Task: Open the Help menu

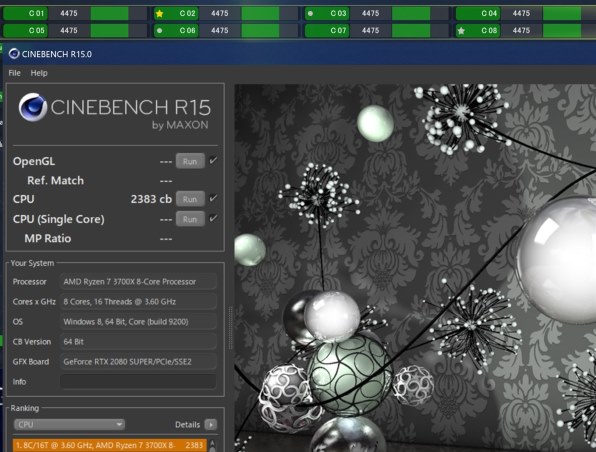Action: tap(39, 73)
